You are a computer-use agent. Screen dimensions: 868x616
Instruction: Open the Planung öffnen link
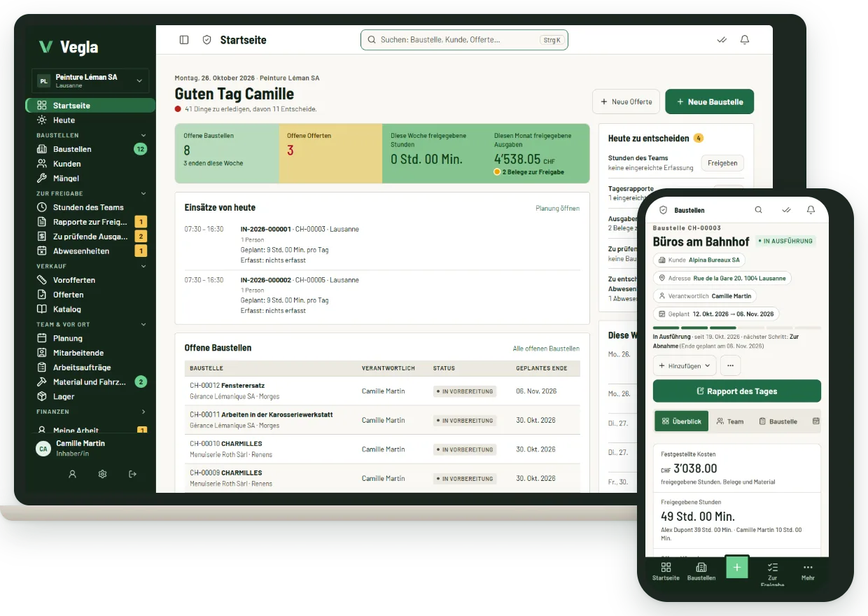[x=557, y=209]
